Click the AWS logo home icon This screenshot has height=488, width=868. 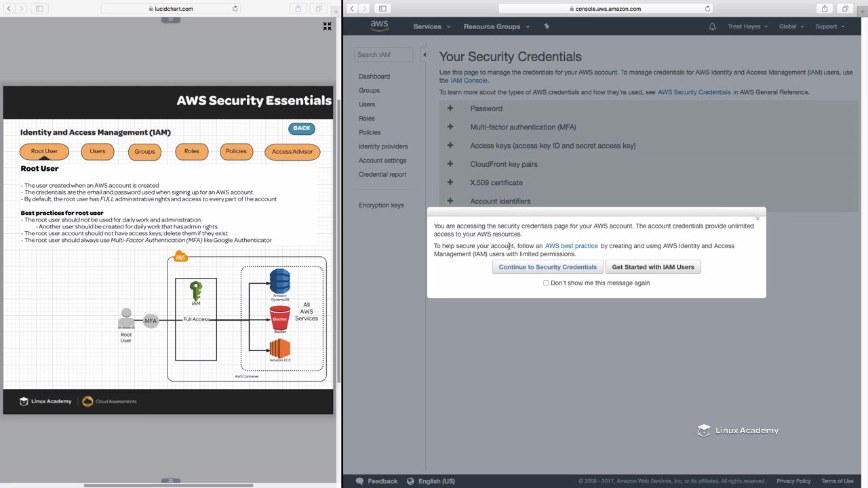coord(379,26)
